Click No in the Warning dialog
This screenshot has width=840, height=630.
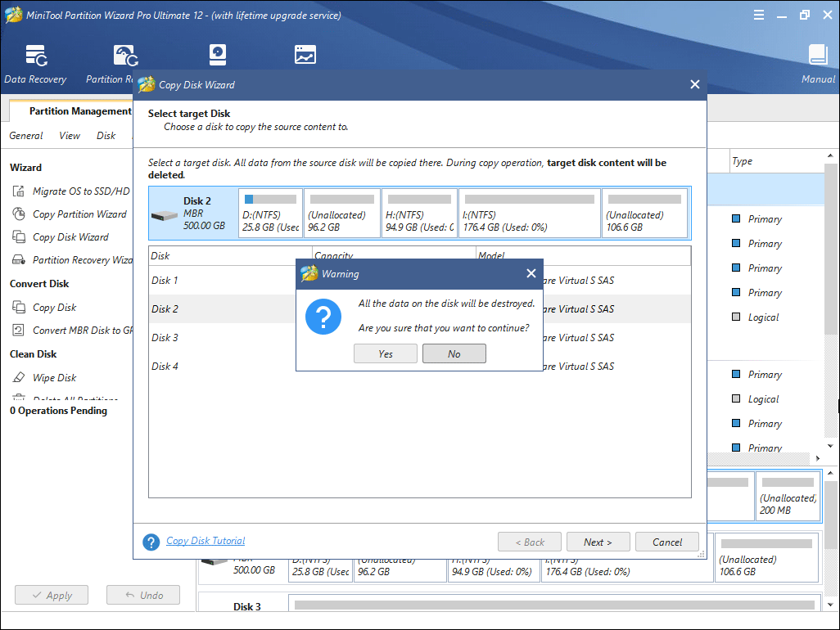point(454,354)
